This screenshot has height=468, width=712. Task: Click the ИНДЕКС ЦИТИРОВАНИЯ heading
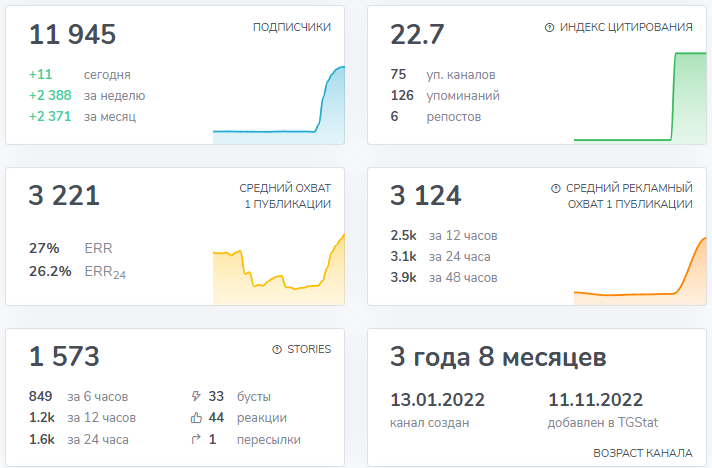coord(626,28)
